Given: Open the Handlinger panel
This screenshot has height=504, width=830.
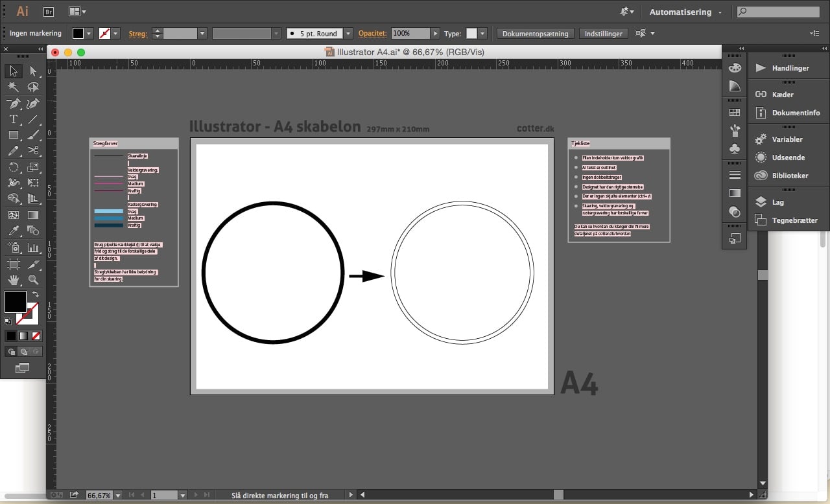Looking at the screenshot, I should [783, 68].
